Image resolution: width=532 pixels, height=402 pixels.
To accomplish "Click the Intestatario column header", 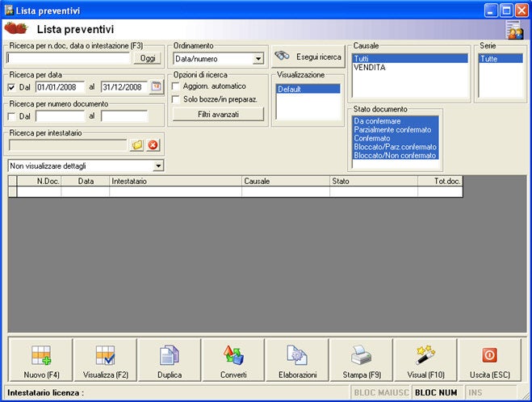I will 175,181.
